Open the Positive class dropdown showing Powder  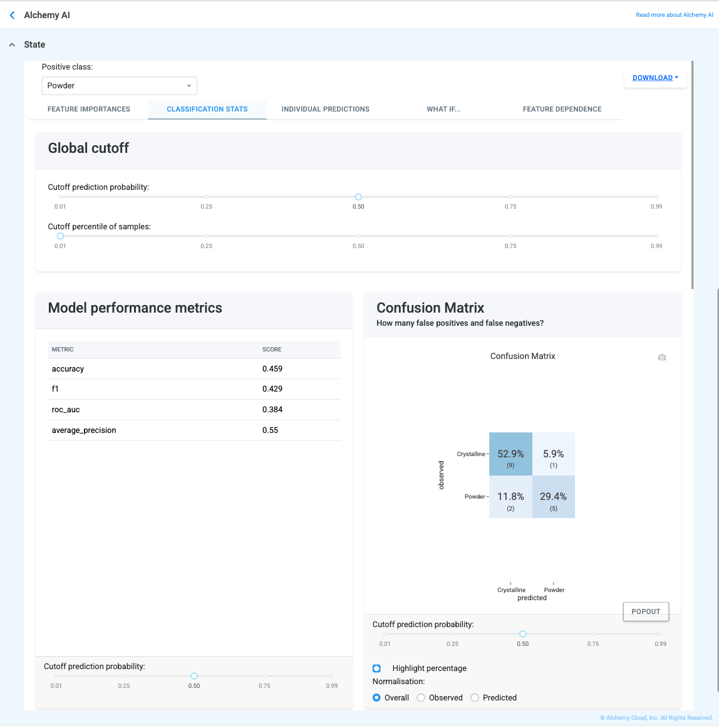119,86
